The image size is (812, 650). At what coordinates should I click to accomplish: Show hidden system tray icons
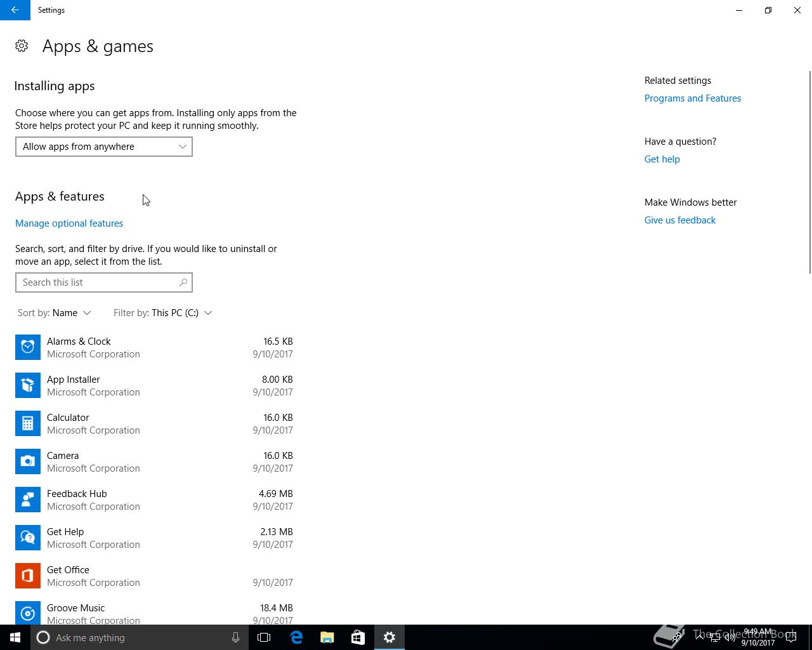click(x=700, y=637)
